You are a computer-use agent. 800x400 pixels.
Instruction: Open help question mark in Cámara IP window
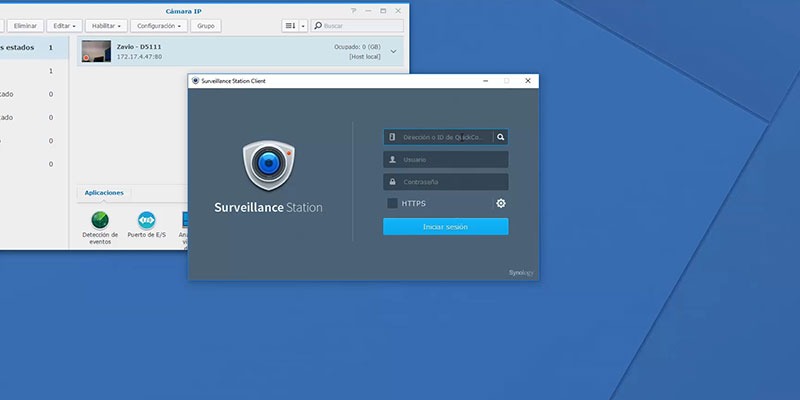pyautogui.click(x=353, y=11)
